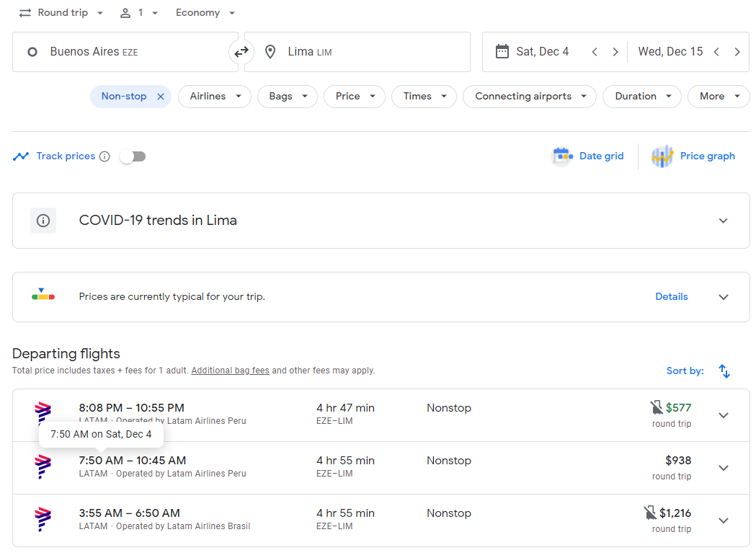Turn on the Track prices switch
Image resolution: width=756 pixels, height=558 pixels.
[x=133, y=156]
